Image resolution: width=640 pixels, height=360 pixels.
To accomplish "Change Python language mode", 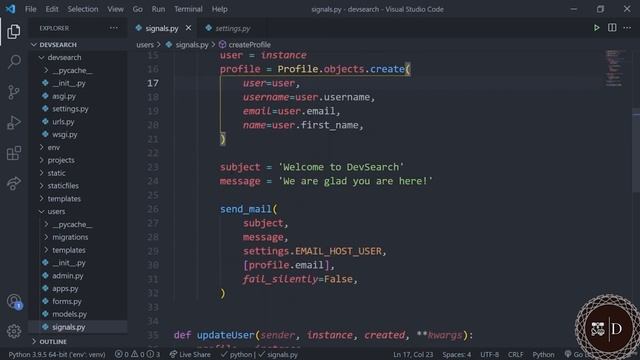I will 543,354.
